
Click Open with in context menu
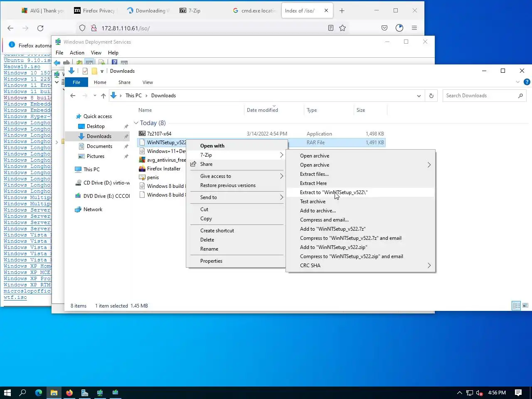pyautogui.click(x=212, y=146)
